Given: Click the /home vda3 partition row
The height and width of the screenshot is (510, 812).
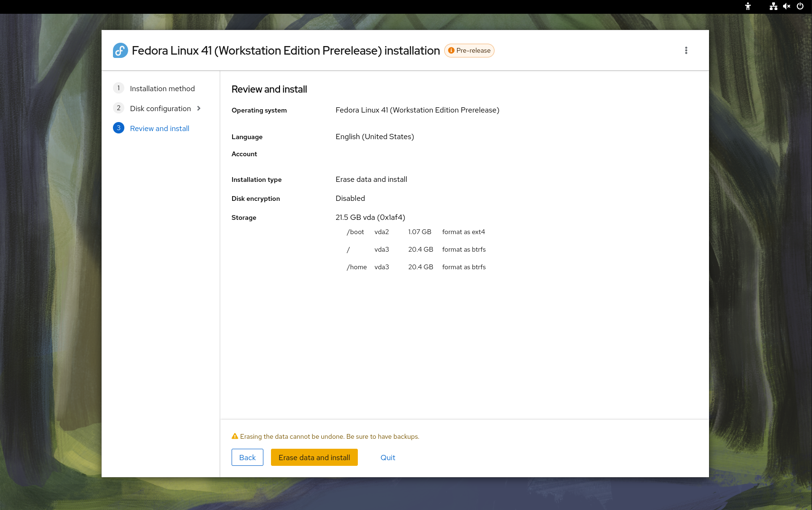Looking at the screenshot, I should [x=416, y=267].
